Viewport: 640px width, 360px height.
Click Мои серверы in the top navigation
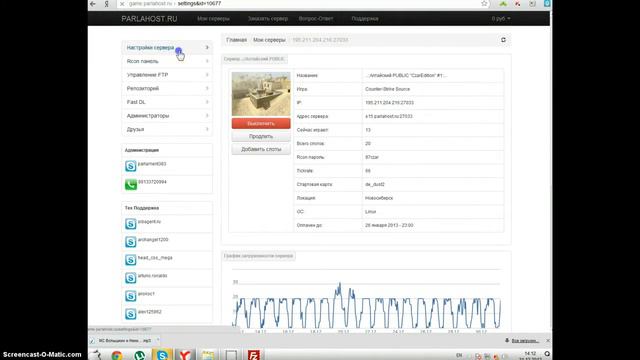click(213, 19)
